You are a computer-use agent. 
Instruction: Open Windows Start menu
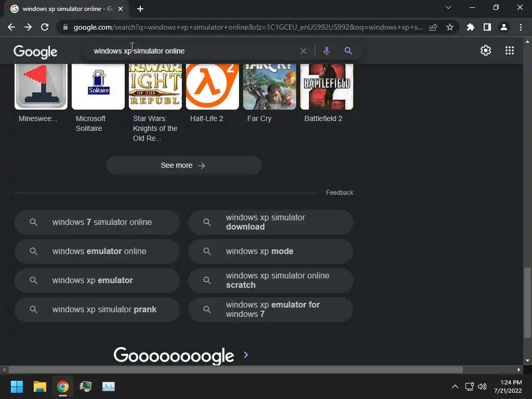tap(17, 387)
